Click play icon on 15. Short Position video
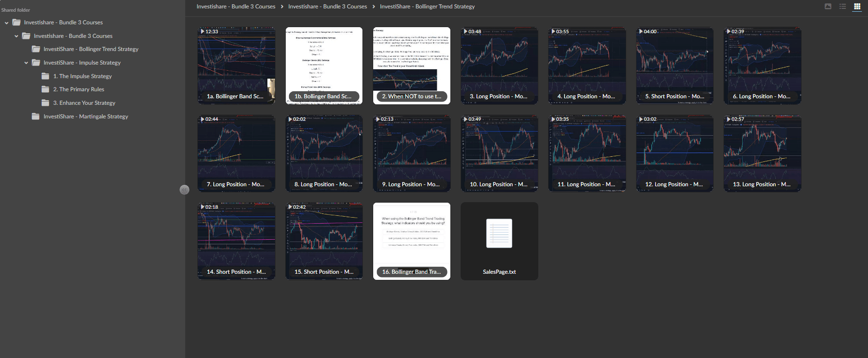This screenshot has height=358, width=868. click(290, 207)
